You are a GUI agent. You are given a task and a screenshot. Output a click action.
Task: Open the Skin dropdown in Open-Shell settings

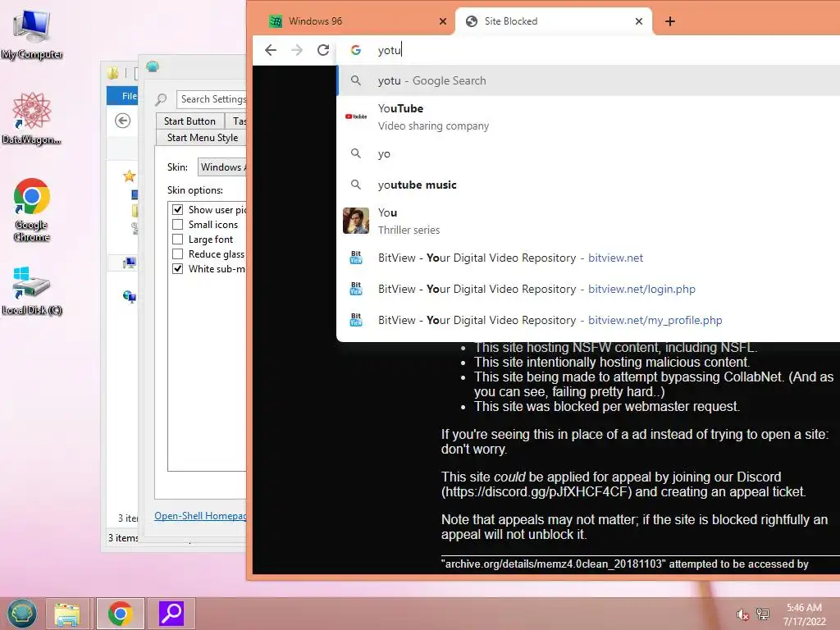(x=221, y=167)
